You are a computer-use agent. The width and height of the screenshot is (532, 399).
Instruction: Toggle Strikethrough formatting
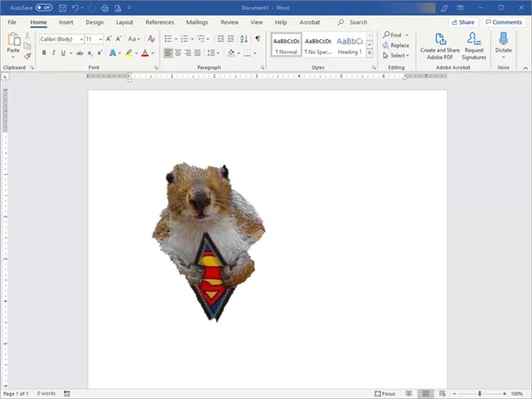tap(80, 53)
